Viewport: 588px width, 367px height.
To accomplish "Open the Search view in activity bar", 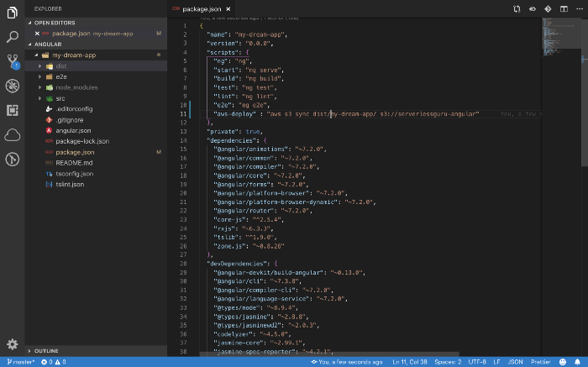I will coord(12,37).
